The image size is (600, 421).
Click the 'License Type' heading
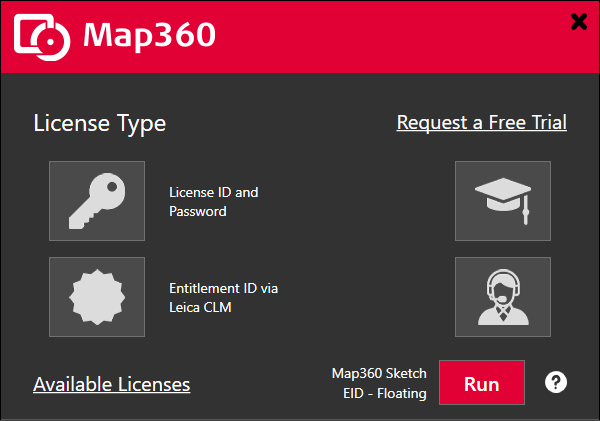pos(100,124)
